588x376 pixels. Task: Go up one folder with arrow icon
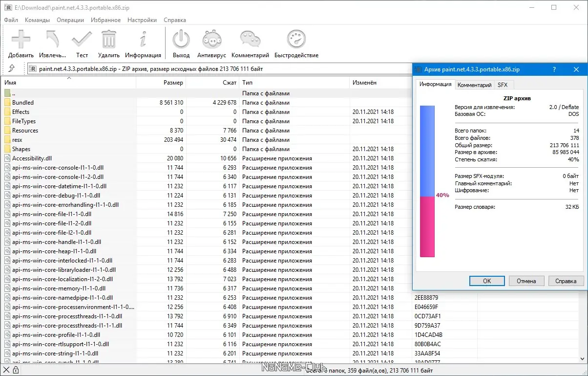click(12, 69)
